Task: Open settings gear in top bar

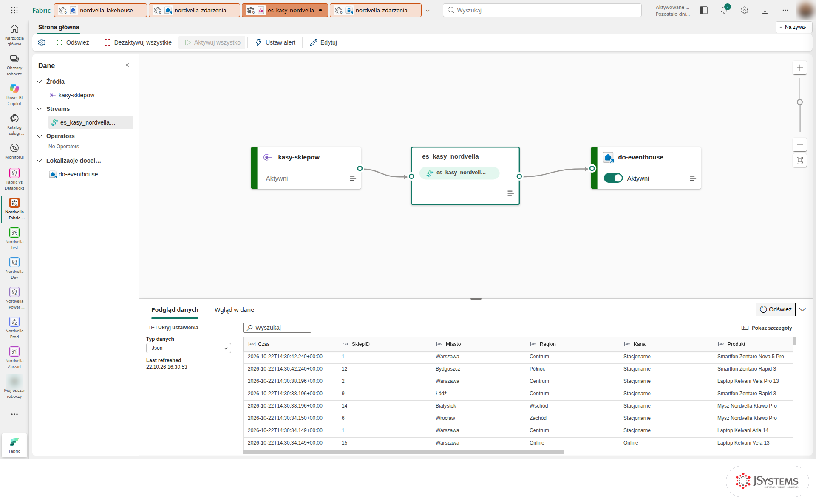Action: (x=745, y=10)
